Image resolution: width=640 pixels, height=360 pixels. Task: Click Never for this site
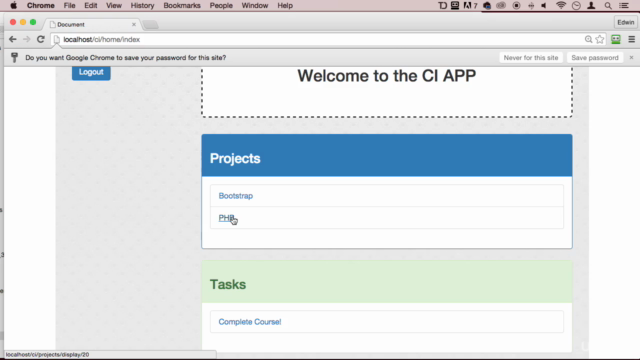531,58
